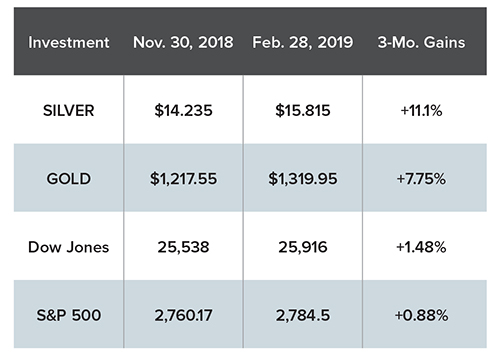The width and height of the screenshot is (500, 361).
Task: Click the SILVER row label
Action: click(x=69, y=110)
